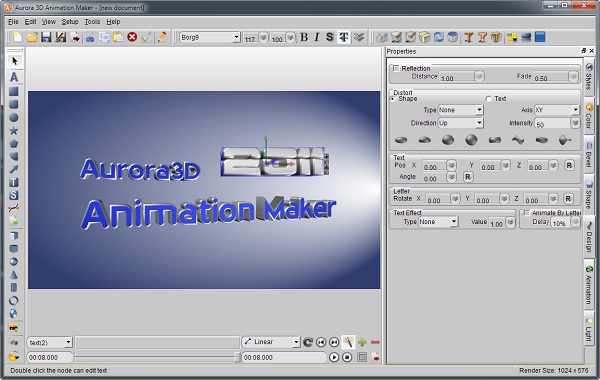The width and height of the screenshot is (600, 380).
Task: Switch to the Animation side tab
Action: click(x=589, y=285)
